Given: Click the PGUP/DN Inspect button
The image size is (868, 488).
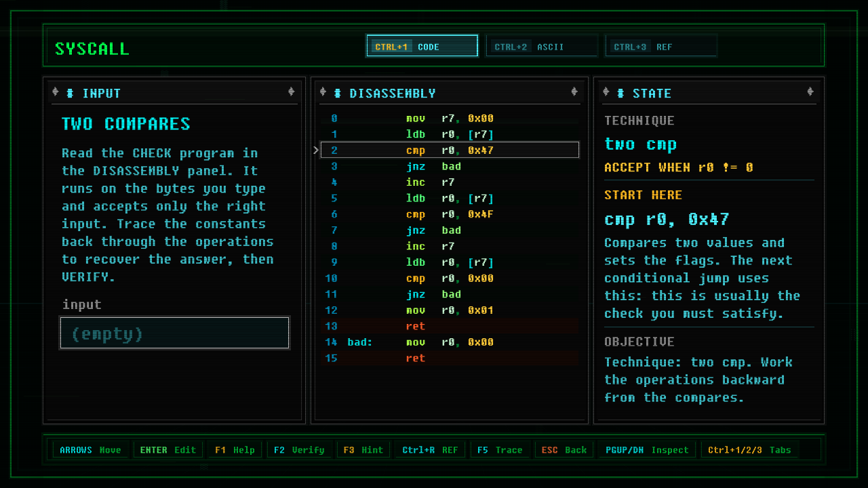Looking at the screenshot, I should pyautogui.click(x=646, y=449).
